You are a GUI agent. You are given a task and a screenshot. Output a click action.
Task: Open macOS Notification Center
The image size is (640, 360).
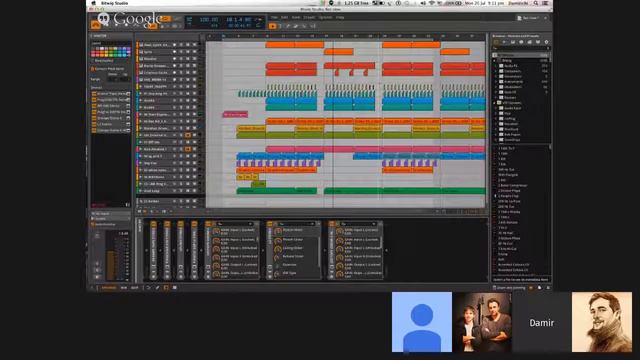tap(546, 3)
